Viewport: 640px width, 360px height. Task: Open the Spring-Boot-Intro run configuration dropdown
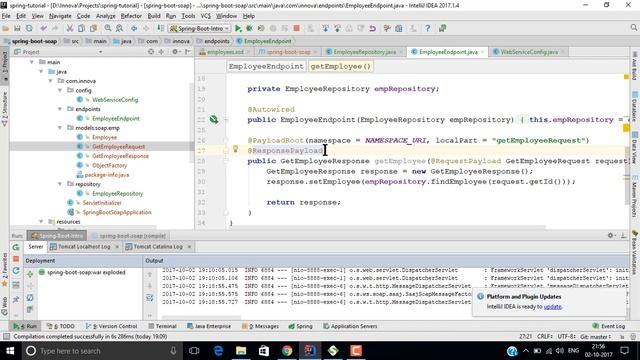[x=200, y=29]
